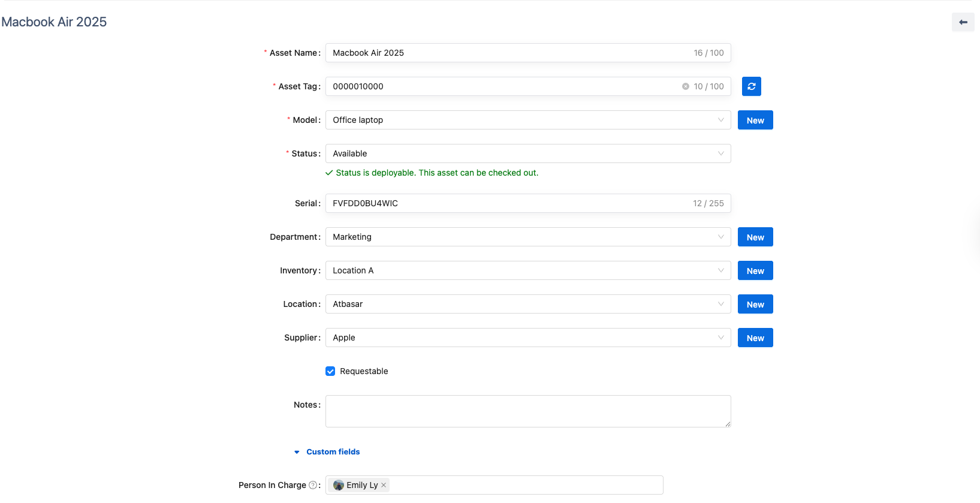Click New button beside the Inventory field
This screenshot has width=980, height=503.
click(755, 270)
